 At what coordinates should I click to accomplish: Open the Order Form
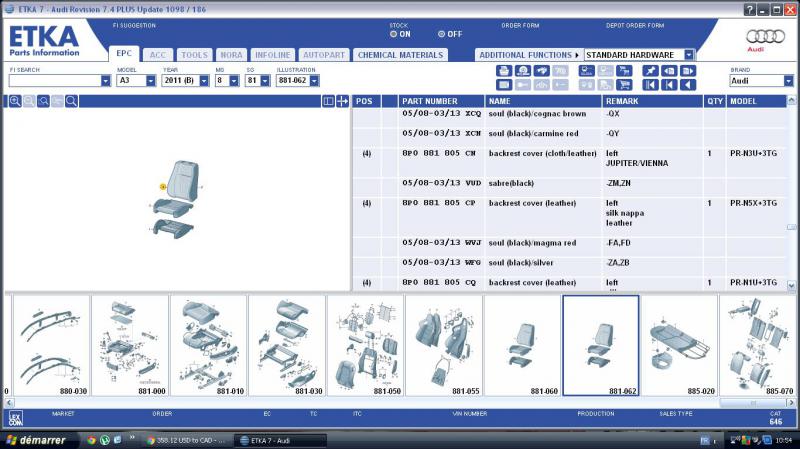click(520, 26)
